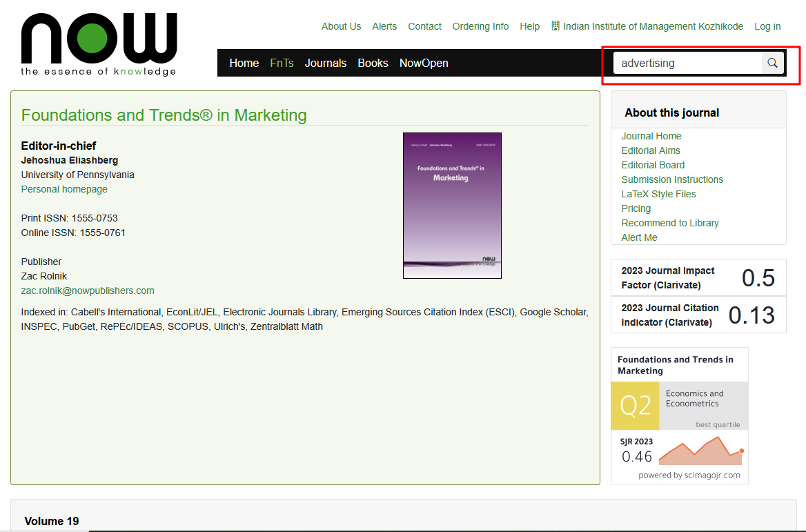
Task: Navigate to Home in the black bar
Action: click(244, 63)
